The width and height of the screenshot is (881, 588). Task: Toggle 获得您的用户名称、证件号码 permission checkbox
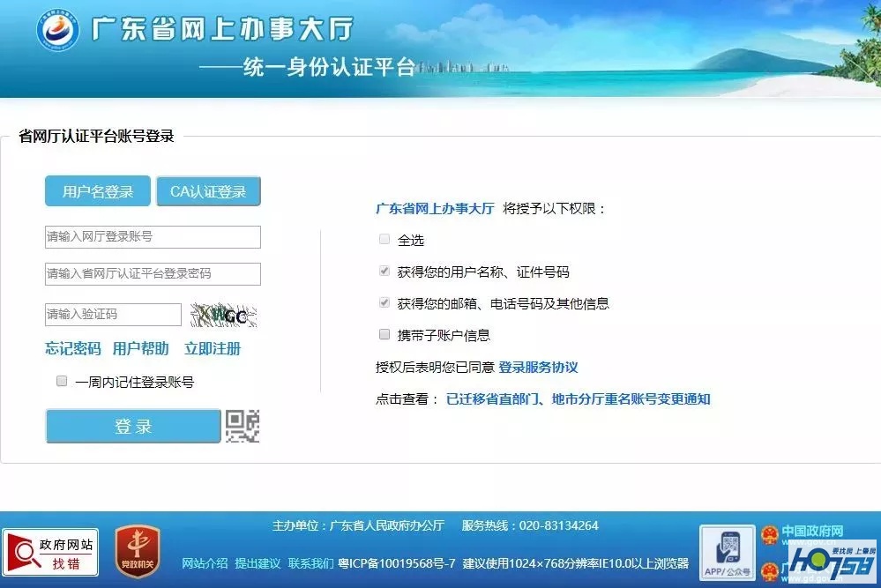pos(385,272)
